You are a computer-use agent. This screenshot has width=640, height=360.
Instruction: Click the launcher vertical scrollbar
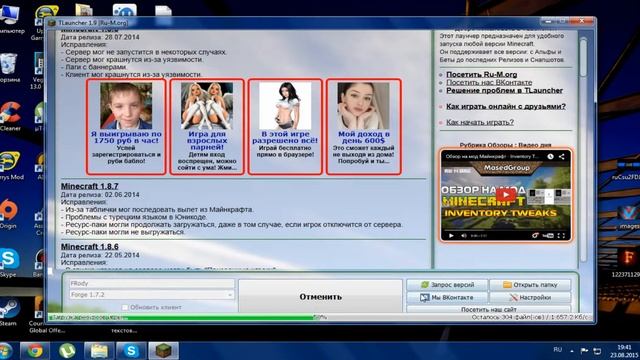tap(583, 149)
